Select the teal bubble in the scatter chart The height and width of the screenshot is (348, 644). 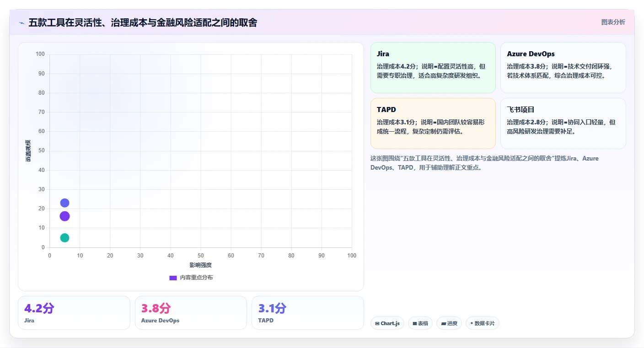(x=64, y=238)
